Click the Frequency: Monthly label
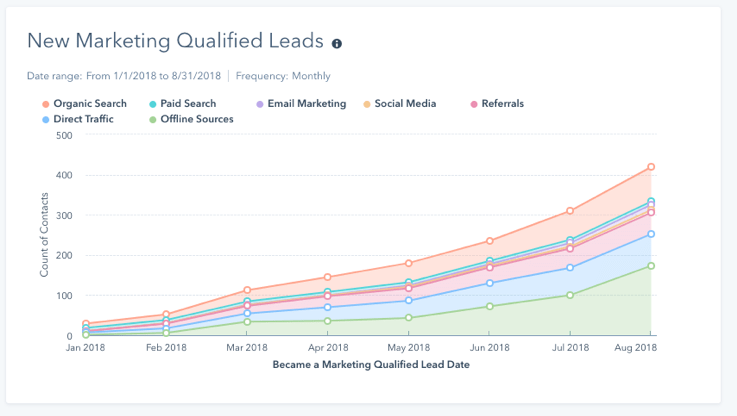 point(284,76)
